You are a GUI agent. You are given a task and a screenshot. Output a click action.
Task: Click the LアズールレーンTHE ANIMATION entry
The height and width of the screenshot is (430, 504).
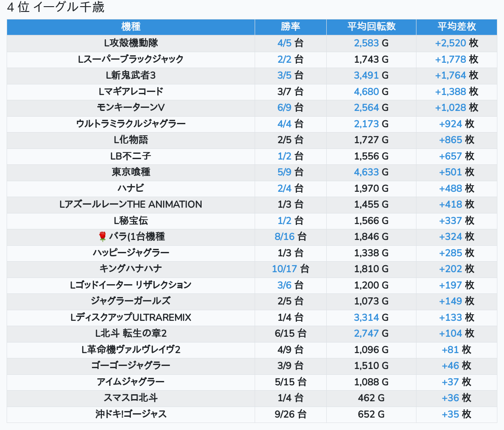pos(130,204)
